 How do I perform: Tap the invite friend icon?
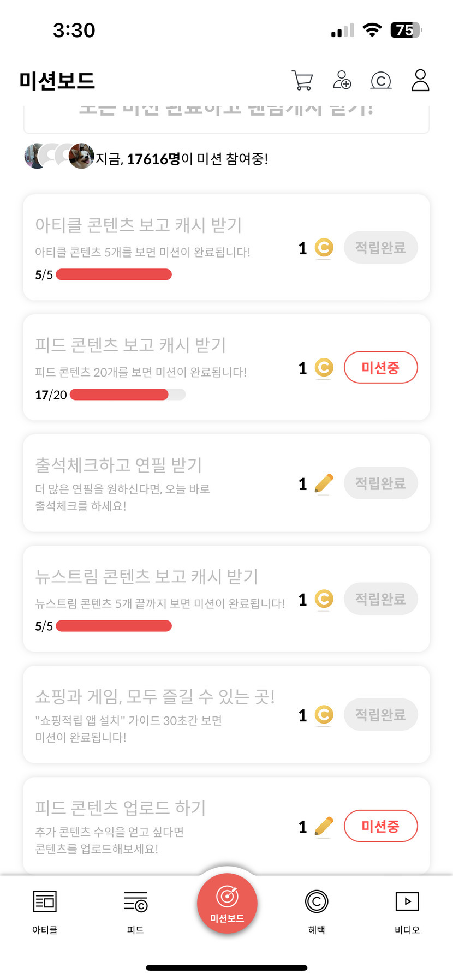342,80
